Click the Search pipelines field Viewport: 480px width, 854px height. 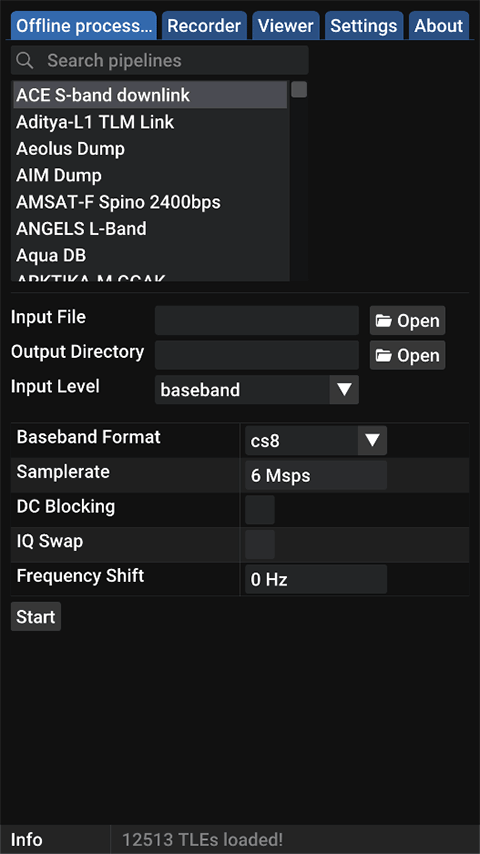tap(160, 60)
